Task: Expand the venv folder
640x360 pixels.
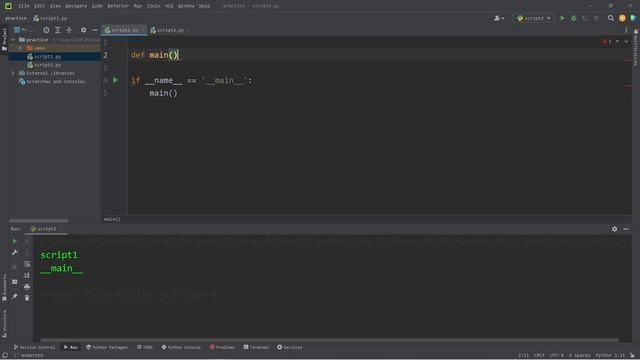Action: pos(20,48)
